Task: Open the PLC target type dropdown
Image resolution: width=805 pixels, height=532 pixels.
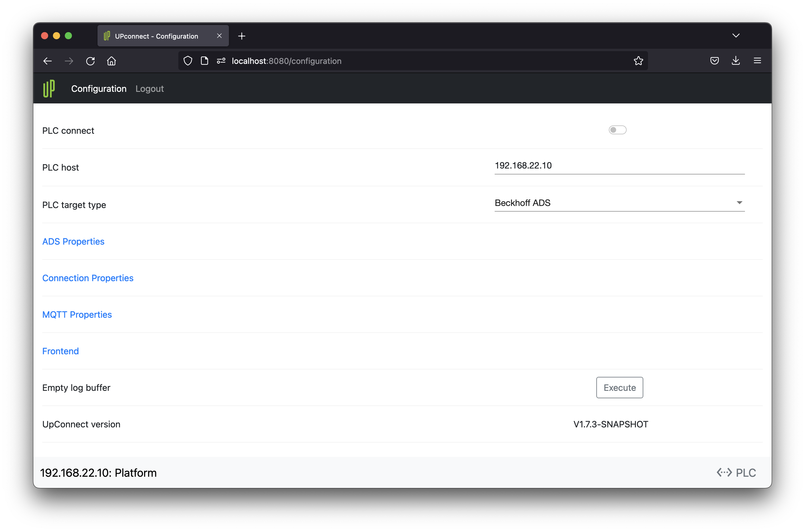Action: tap(620, 203)
